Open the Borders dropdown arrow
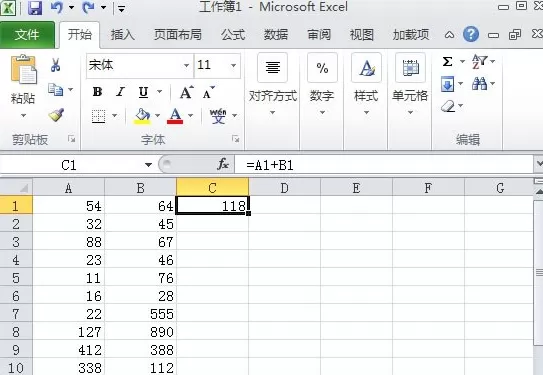Screen dimensions: 543x375 point(115,116)
